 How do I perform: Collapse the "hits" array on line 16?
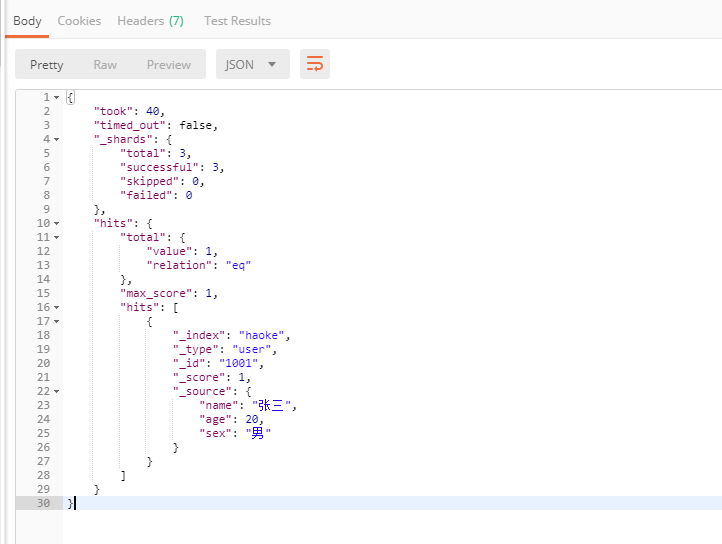tap(57, 307)
